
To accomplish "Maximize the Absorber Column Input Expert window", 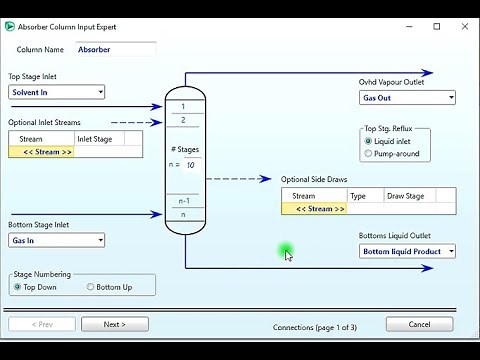I will [437, 26].
